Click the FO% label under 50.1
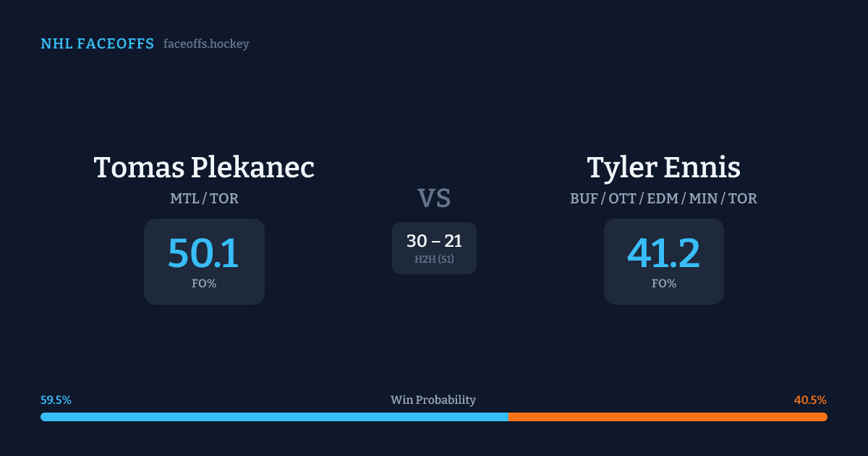This screenshot has width=868, height=456. pos(204,284)
